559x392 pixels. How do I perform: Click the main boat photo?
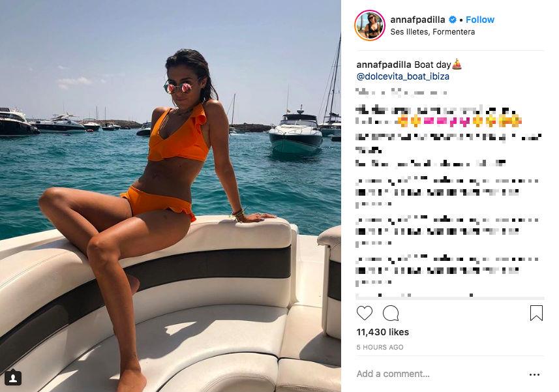click(170, 196)
